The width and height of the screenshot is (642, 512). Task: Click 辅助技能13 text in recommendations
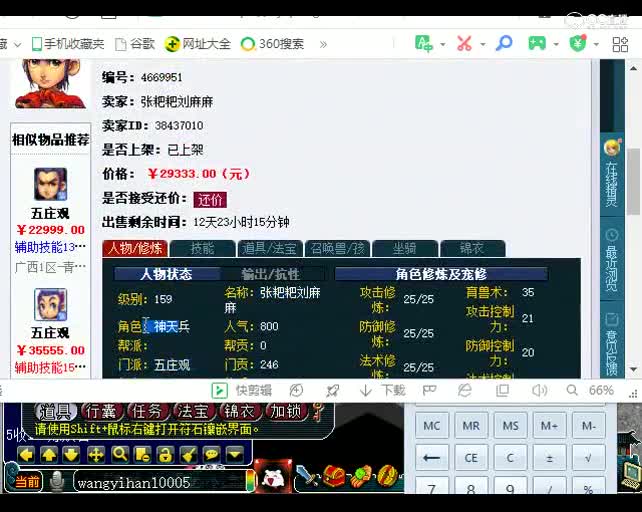(50, 247)
